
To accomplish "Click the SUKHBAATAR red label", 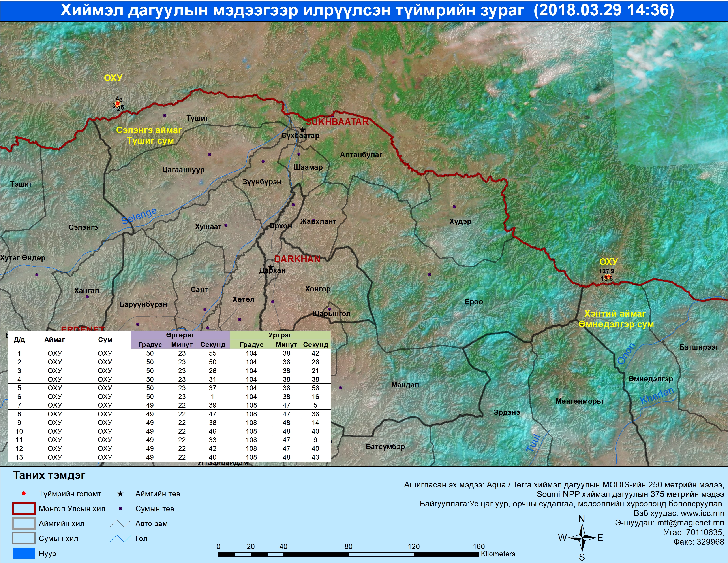I will click(337, 122).
